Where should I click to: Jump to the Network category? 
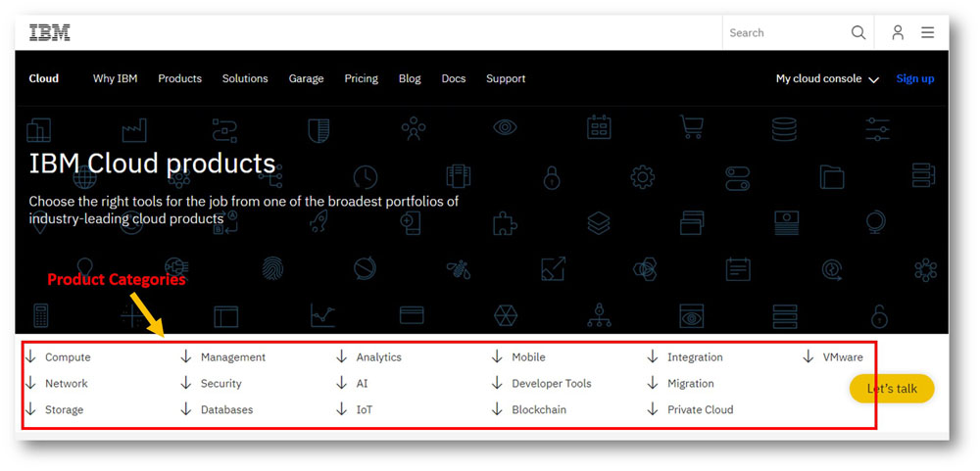(67, 384)
